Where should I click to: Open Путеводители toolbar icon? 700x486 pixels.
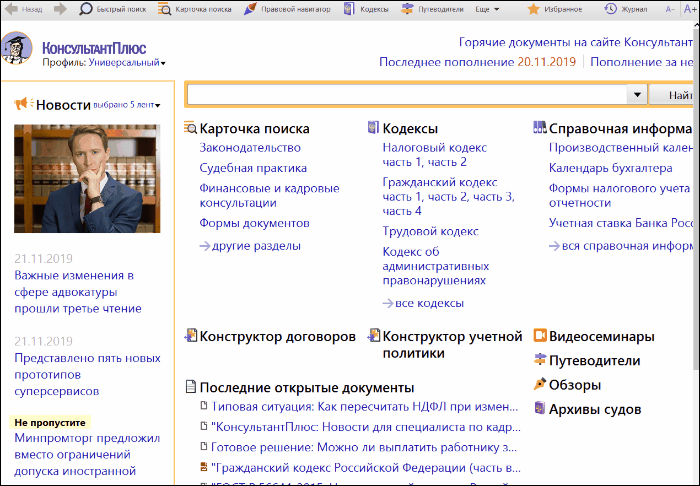407,8
